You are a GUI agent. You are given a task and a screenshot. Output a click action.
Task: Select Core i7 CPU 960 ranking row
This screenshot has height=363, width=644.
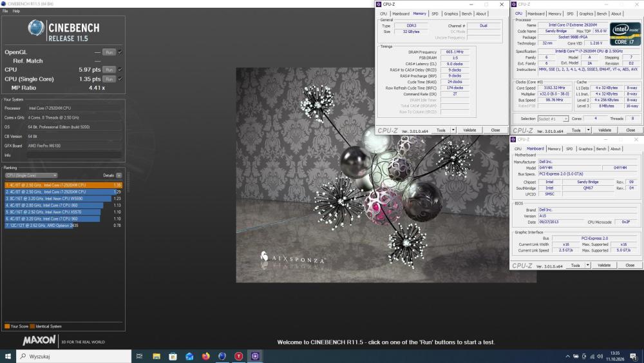click(63, 219)
